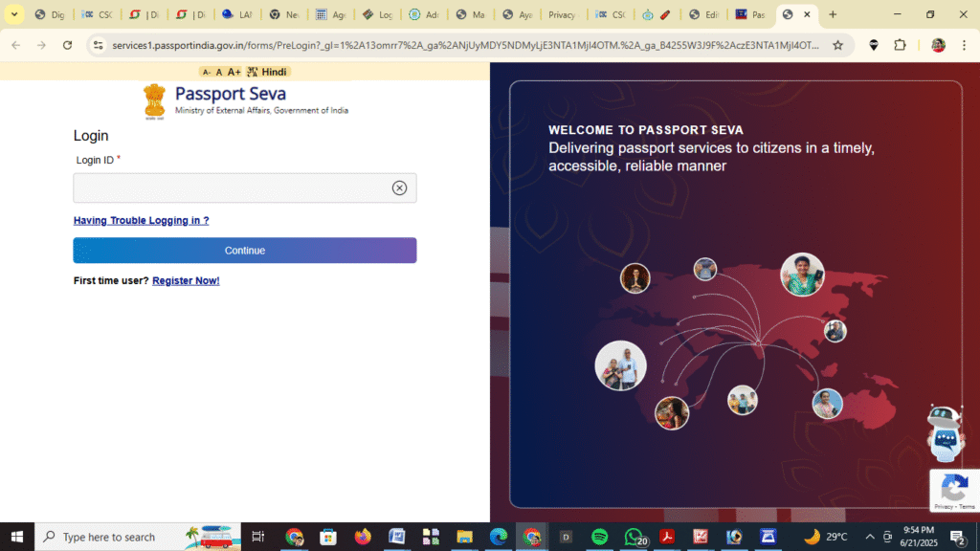This screenshot has width=980, height=551.
Task: Switch to the Privacy browser tab
Action: pyautogui.click(x=563, y=14)
